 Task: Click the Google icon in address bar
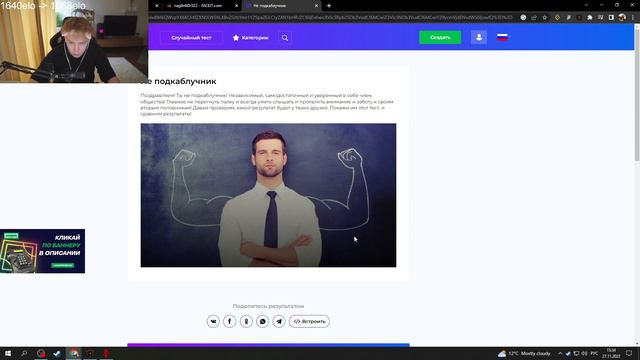click(x=523, y=18)
